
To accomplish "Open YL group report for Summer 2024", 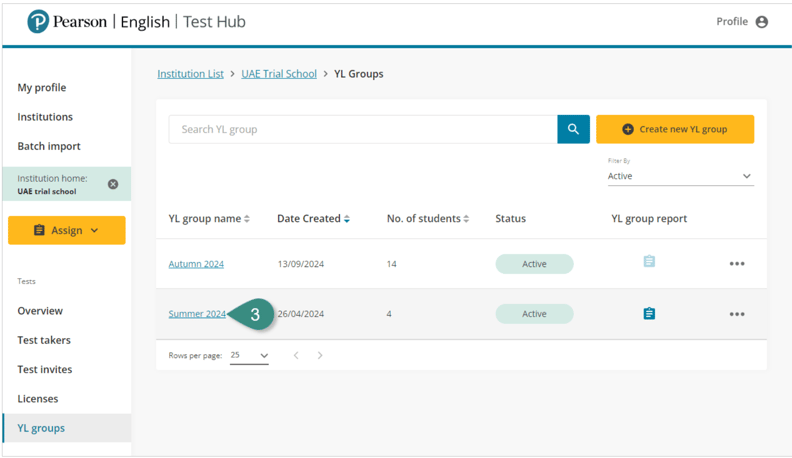I will point(649,314).
